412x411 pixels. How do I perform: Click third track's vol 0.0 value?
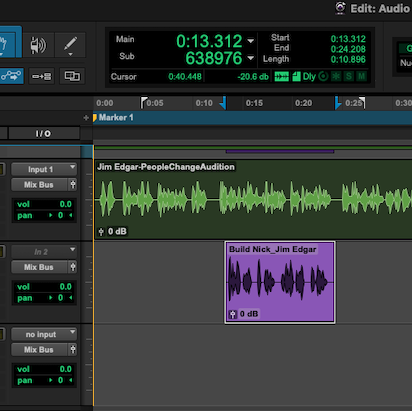(x=65, y=369)
